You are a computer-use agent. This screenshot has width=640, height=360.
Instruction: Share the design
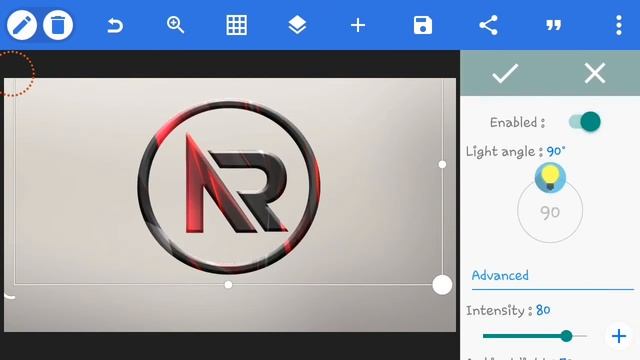click(x=488, y=25)
